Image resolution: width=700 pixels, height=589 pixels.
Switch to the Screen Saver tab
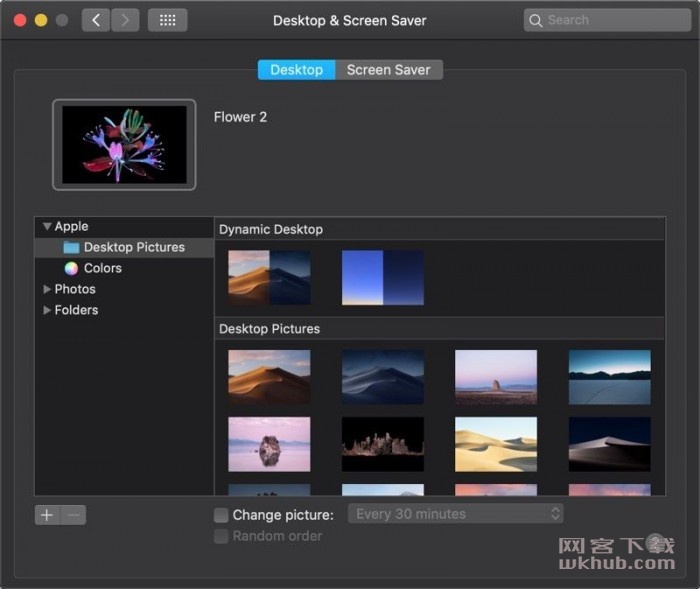(x=389, y=70)
